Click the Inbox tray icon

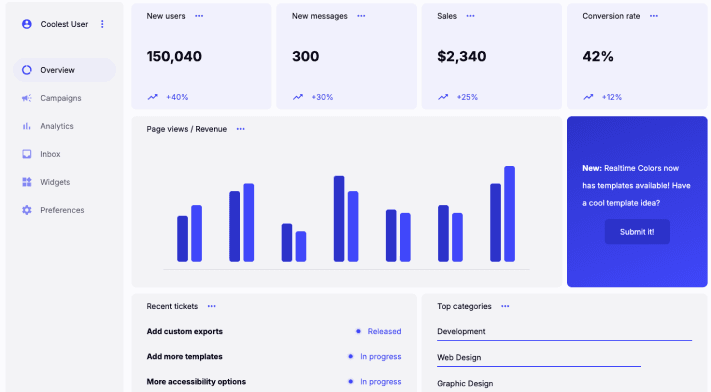pos(27,154)
